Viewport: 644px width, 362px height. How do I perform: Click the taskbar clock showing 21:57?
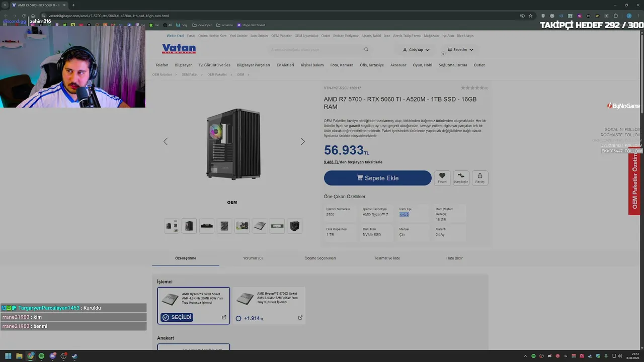(632, 356)
